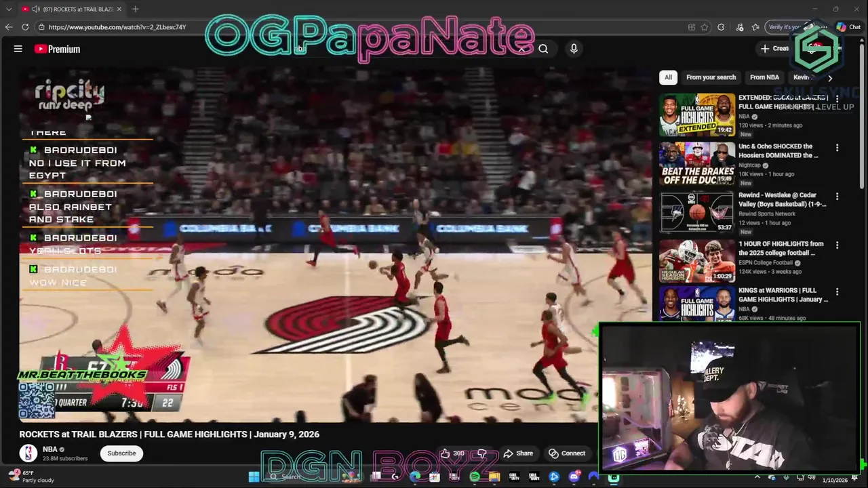The width and height of the screenshot is (868, 488).
Task: Click the highlights video player area
Action: point(336,245)
